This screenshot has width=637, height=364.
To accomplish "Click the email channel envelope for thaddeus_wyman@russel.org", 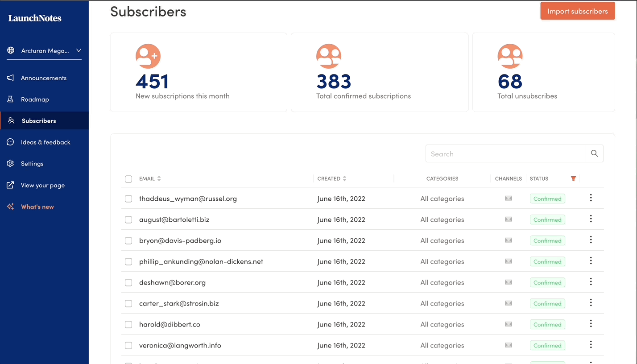I will [x=508, y=199].
